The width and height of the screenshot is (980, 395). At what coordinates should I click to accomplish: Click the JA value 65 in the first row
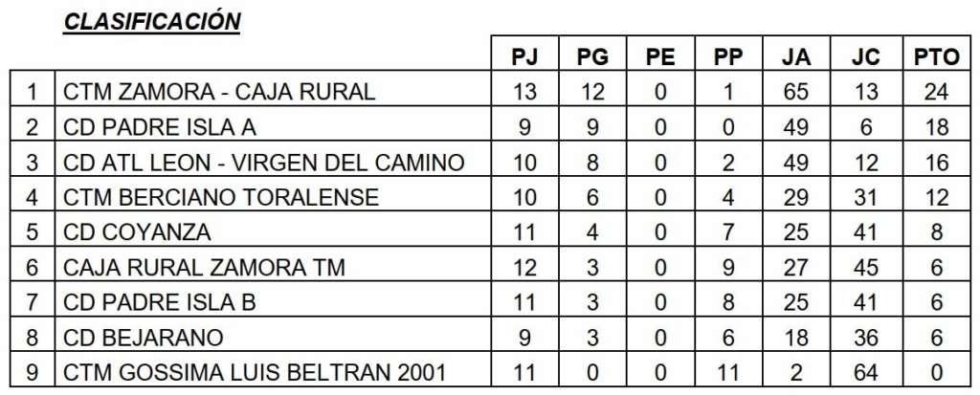pyautogui.click(x=796, y=92)
